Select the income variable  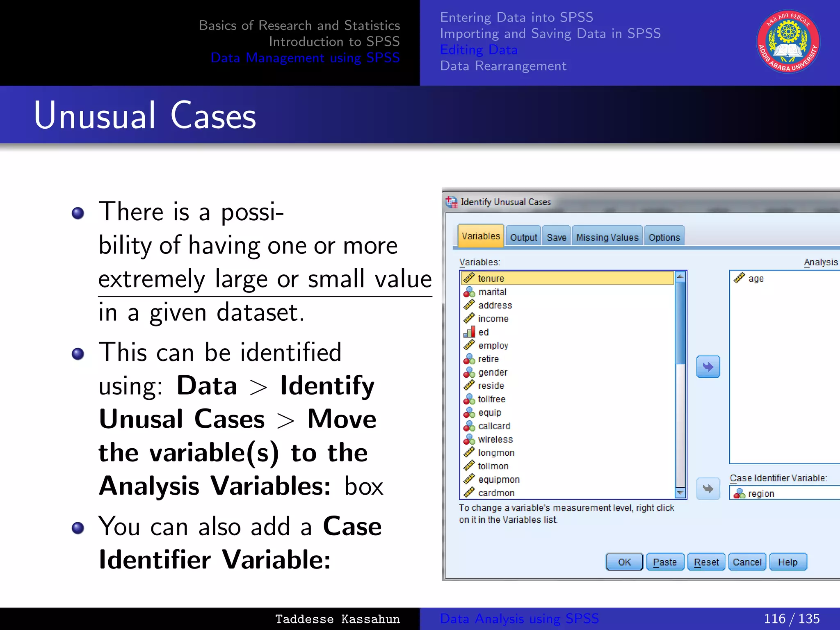click(568, 318)
